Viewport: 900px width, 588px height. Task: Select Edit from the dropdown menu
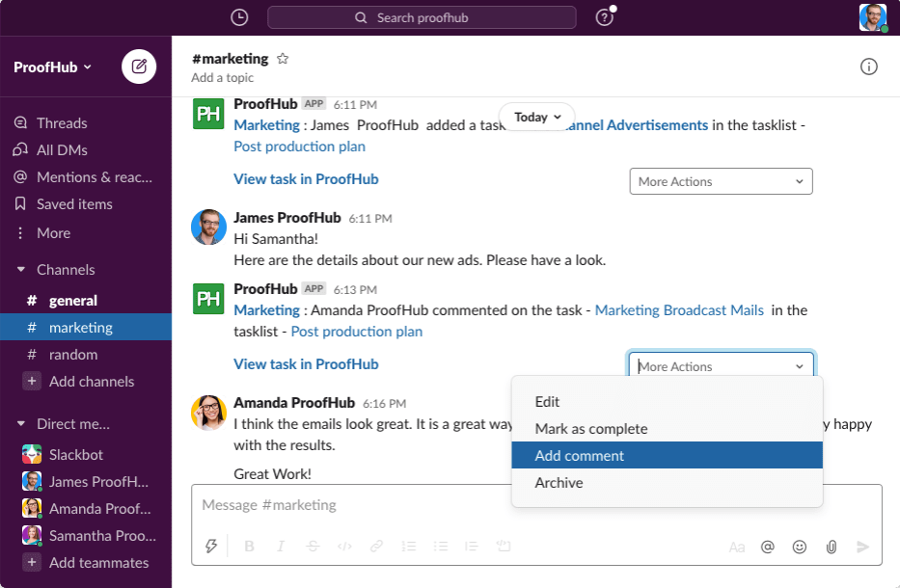[667, 402]
